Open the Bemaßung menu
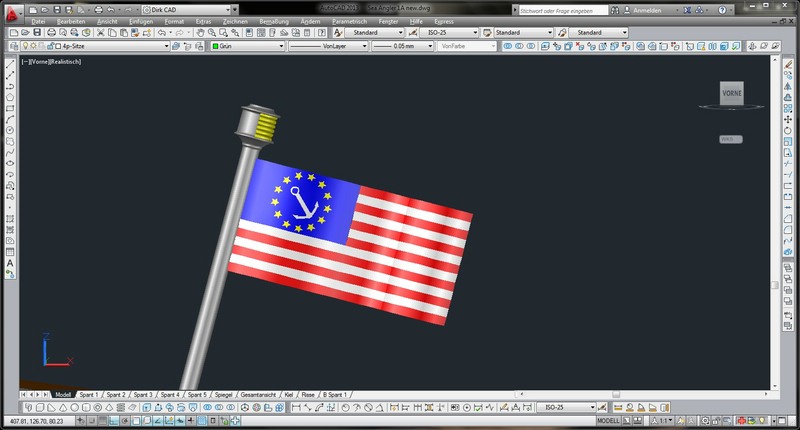 click(x=274, y=21)
